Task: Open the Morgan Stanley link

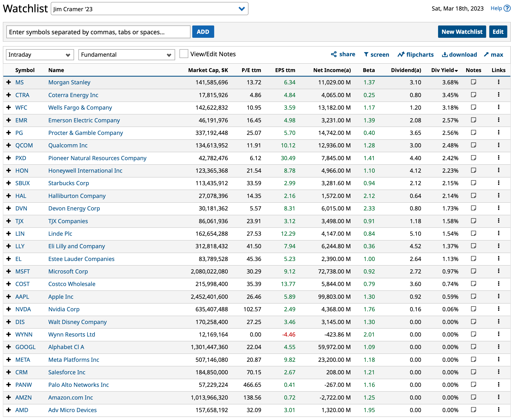Action: click(69, 82)
